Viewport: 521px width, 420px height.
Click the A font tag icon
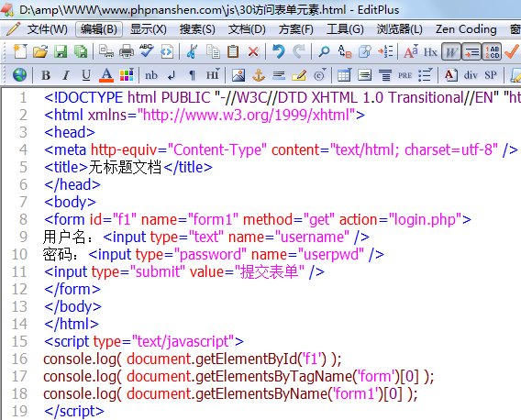click(451, 75)
